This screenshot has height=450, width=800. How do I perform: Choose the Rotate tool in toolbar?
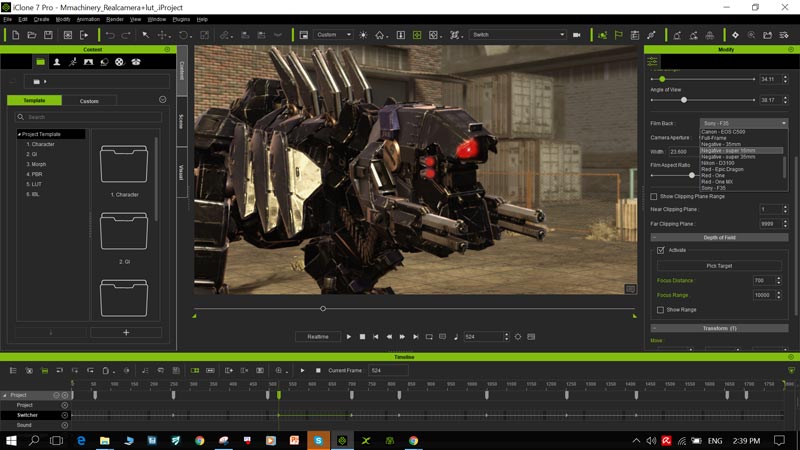tap(183, 35)
